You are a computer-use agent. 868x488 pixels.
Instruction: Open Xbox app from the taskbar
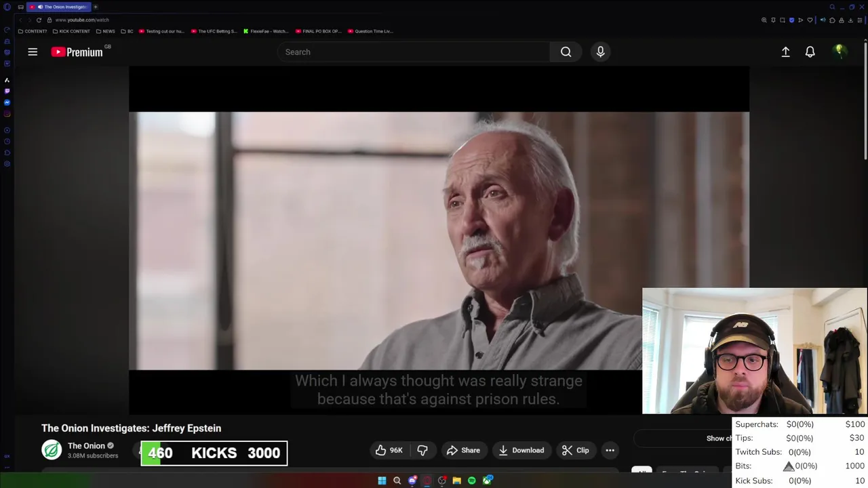click(487, 481)
